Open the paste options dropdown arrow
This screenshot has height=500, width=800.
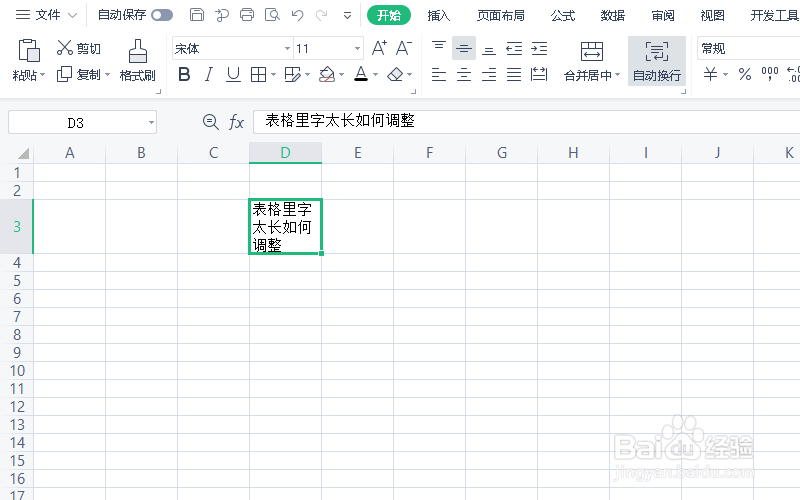pos(42,75)
